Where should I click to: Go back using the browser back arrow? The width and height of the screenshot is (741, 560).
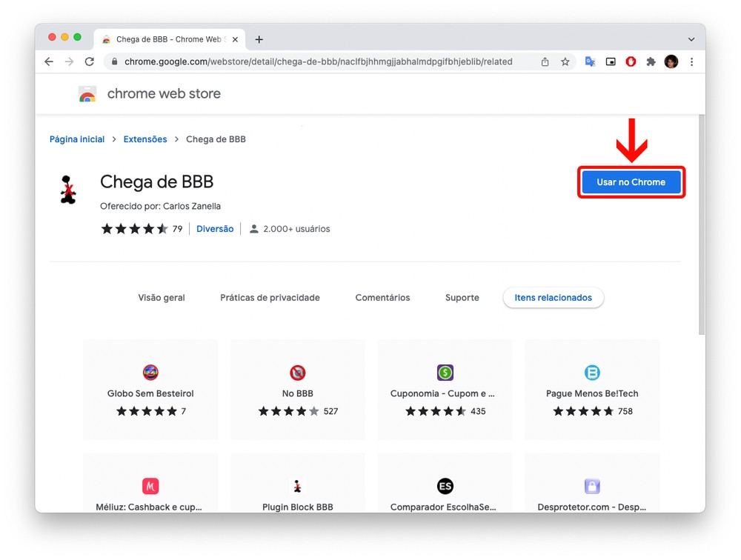pyautogui.click(x=49, y=62)
